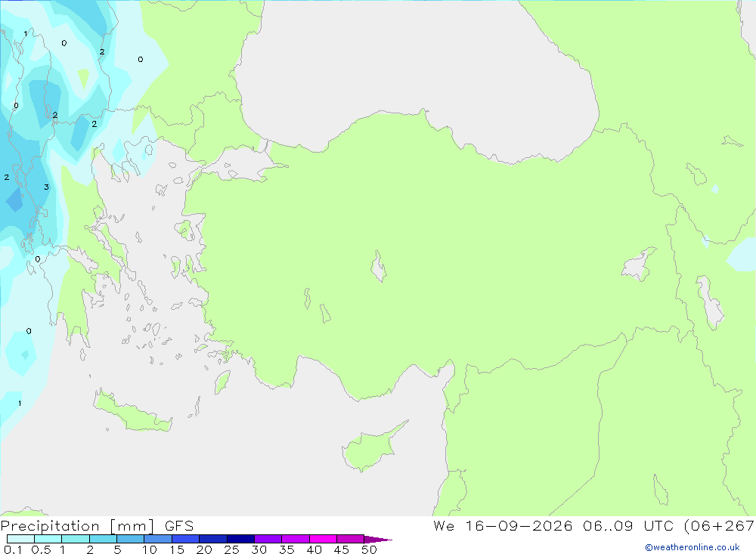This screenshot has width=756, height=554.
Task: Click the precipitation value 3 label
Action: (x=46, y=187)
